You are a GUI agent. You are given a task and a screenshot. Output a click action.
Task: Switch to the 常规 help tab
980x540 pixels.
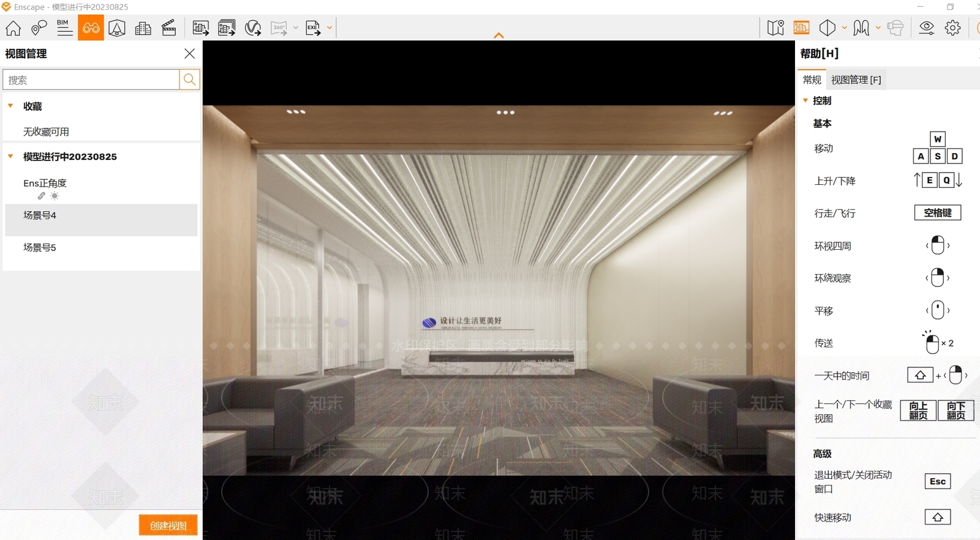[x=812, y=80]
